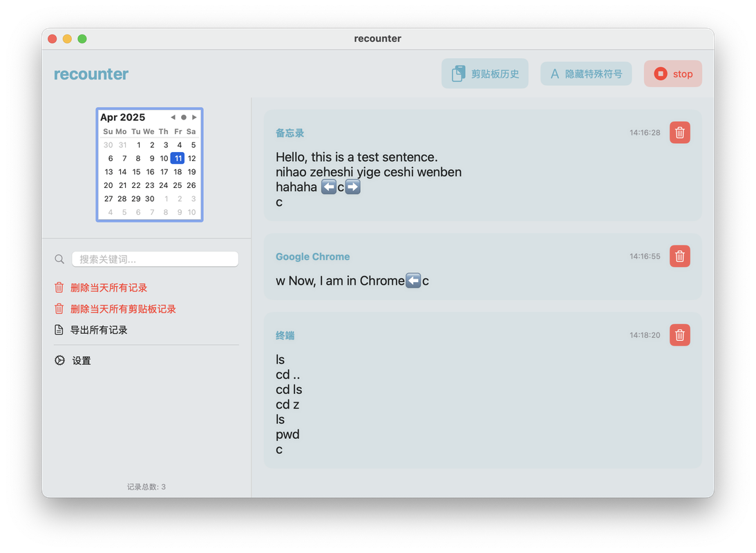Image resolution: width=756 pixels, height=553 pixels.
Task: Maximize window with green button
Action: click(82, 39)
